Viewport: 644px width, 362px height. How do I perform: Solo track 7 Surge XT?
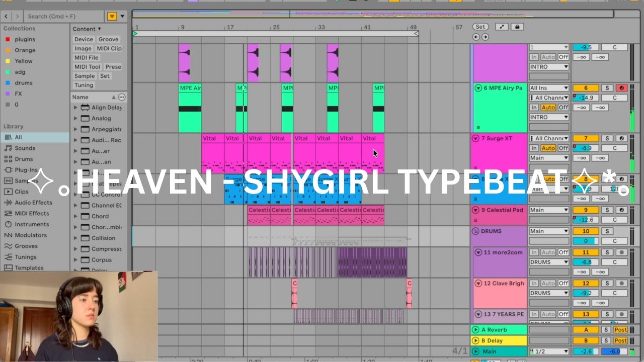click(607, 138)
